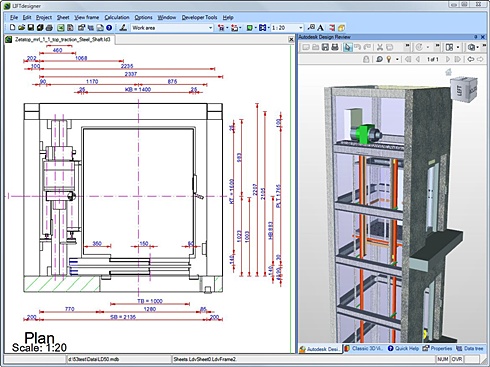This screenshot has width=490, height=367.
Task: Select the pointer tool in Design Review toolbar
Action: pos(348,47)
